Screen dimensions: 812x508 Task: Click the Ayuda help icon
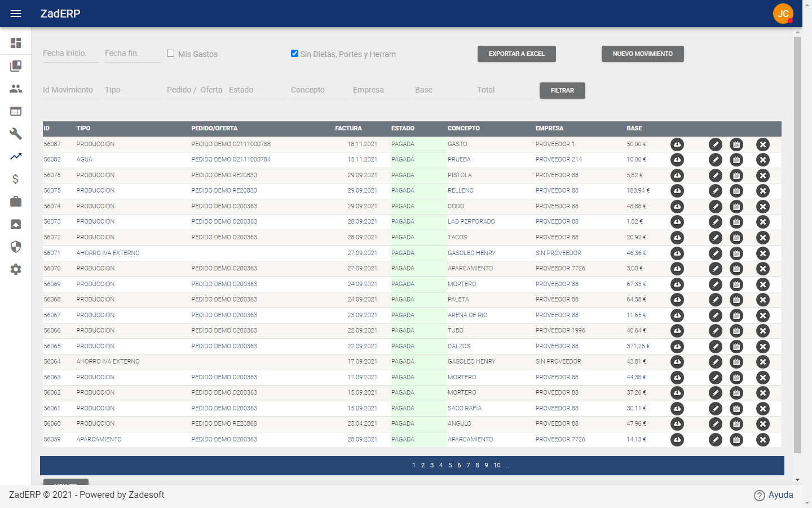point(760,495)
